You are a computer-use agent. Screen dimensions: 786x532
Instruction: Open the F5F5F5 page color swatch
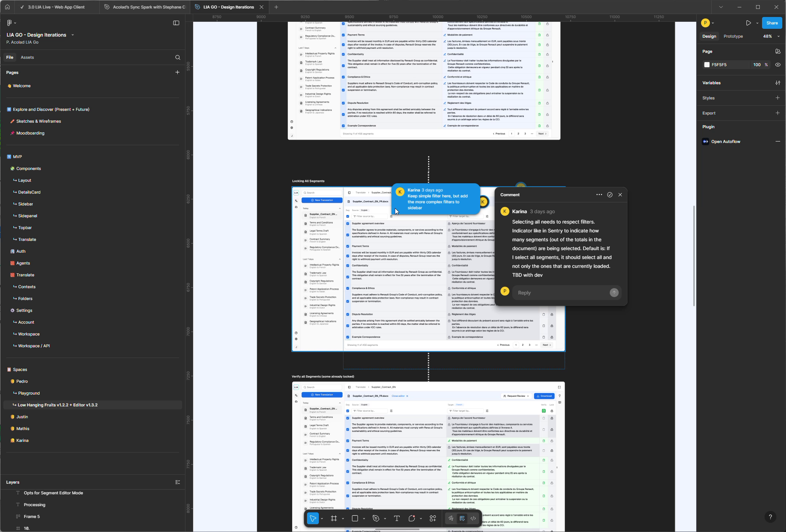click(x=707, y=65)
